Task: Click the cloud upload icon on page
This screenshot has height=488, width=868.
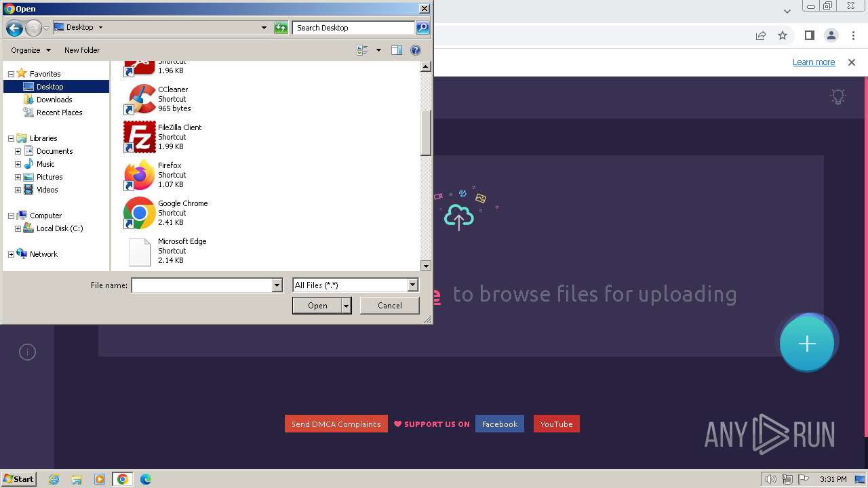Action: coord(459,217)
